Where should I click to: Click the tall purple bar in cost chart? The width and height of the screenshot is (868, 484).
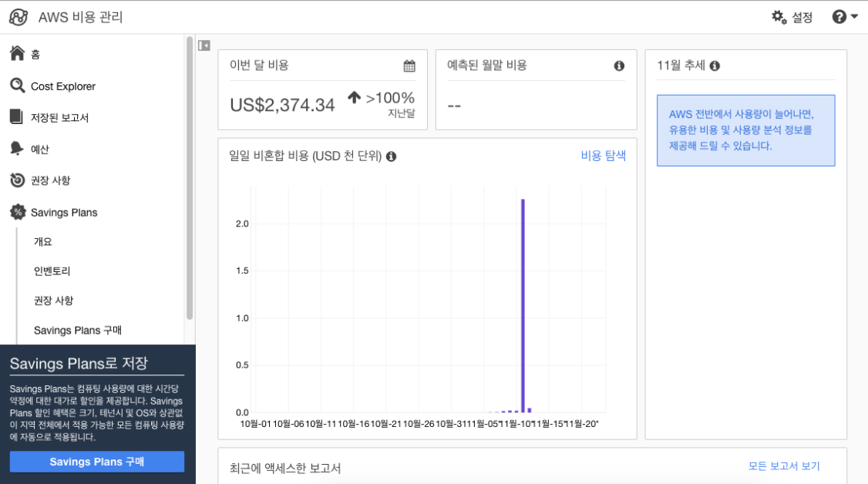(523, 305)
